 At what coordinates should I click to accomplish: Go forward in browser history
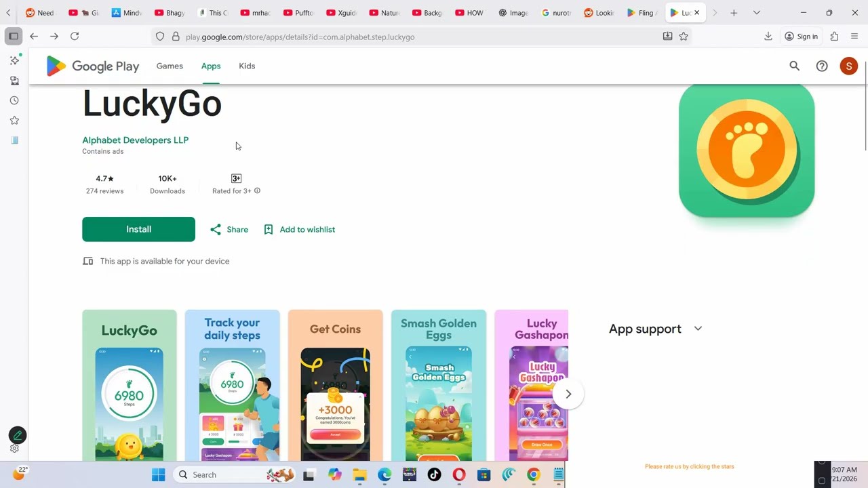(x=54, y=36)
